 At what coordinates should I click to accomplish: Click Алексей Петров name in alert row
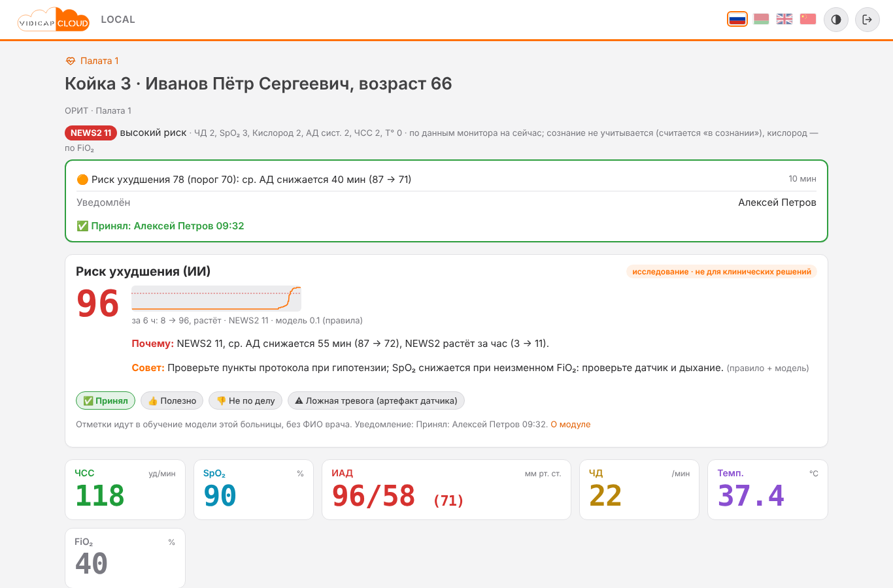click(x=777, y=203)
